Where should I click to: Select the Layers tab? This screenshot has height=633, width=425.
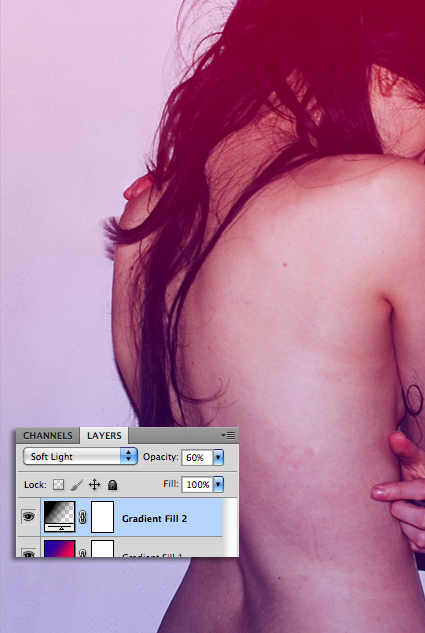coord(104,436)
